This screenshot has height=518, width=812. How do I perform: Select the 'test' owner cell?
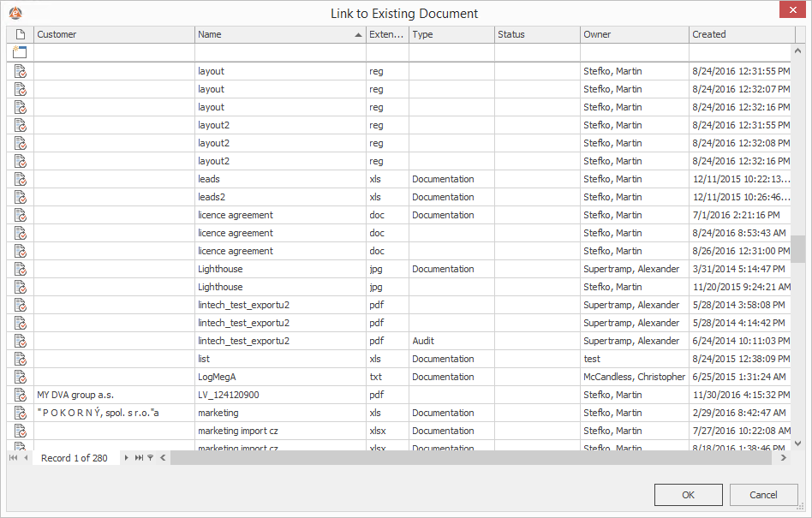click(x=635, y=359)
